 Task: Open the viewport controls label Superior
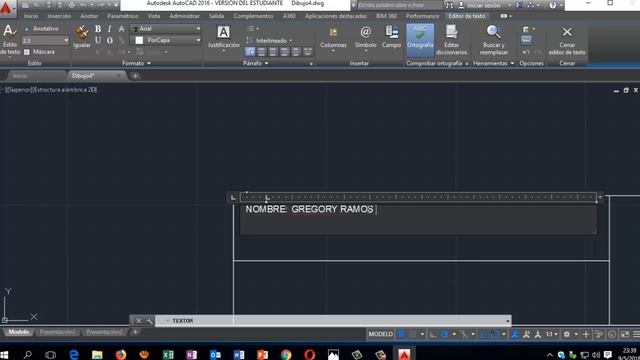[x=19, y=90]
